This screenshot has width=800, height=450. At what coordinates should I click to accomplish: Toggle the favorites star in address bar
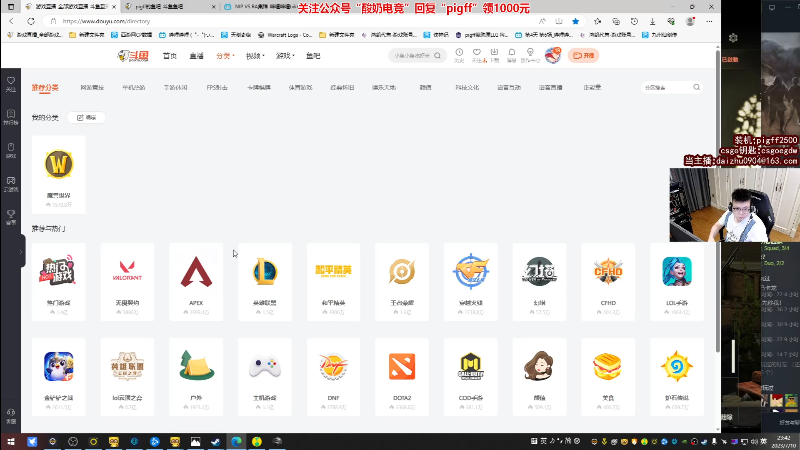point(576,21)
